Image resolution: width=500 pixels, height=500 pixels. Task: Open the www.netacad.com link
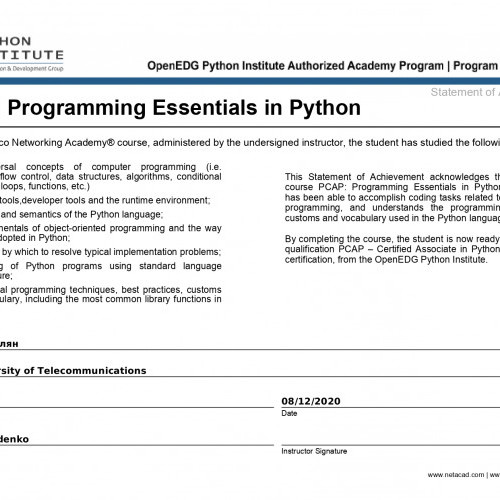click(456, 475)
